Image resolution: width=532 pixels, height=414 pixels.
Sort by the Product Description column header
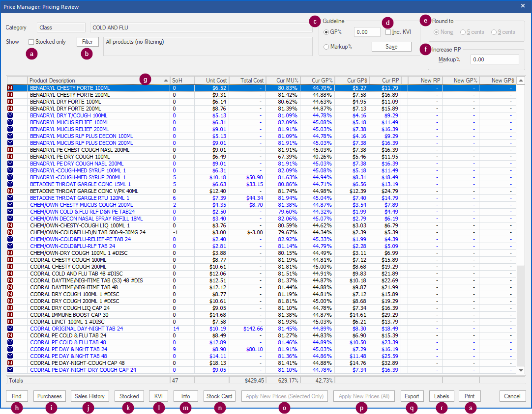[x=98, y=80]
